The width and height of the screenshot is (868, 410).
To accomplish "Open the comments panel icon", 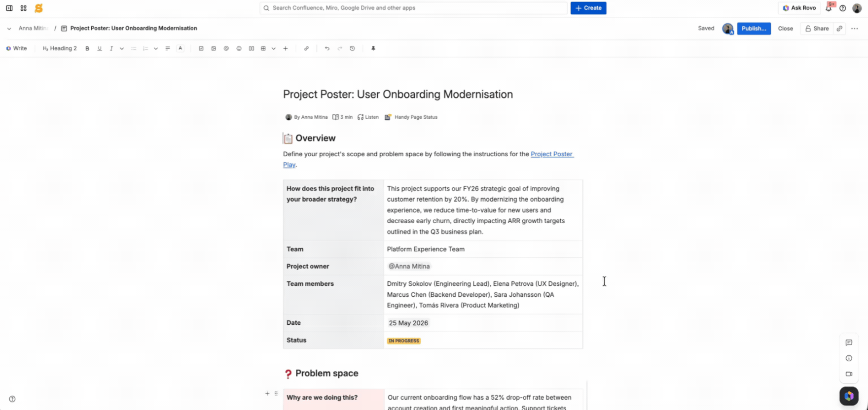I will (849, 343).
